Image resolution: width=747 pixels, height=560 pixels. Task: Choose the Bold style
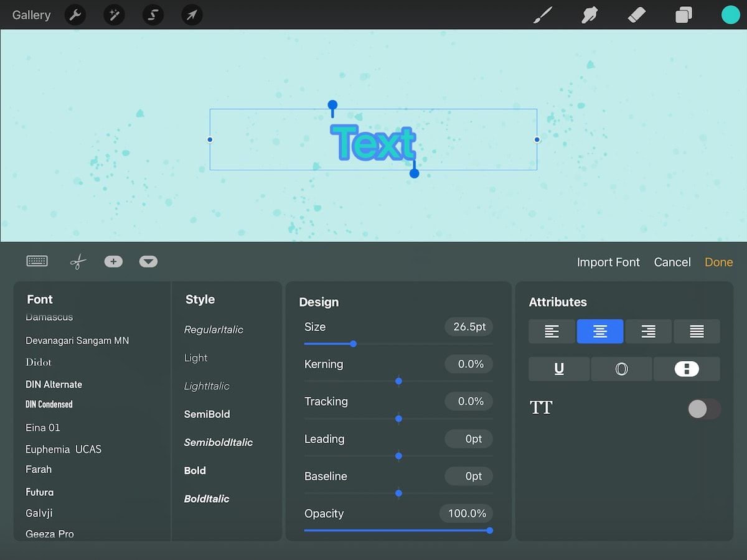pyautogui.click(x=195, y=470)
